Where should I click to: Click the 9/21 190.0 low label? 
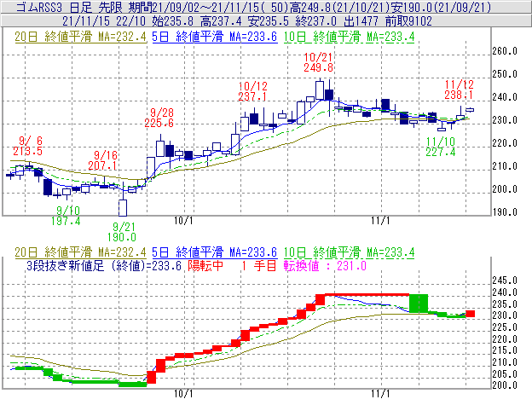coord(122,232)
